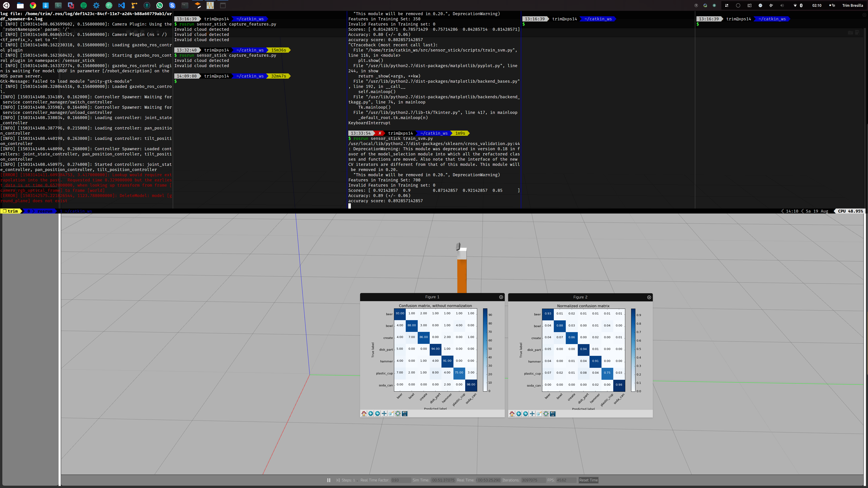
Task: Open the Ubuntu launcher icon
Action: 6,5
